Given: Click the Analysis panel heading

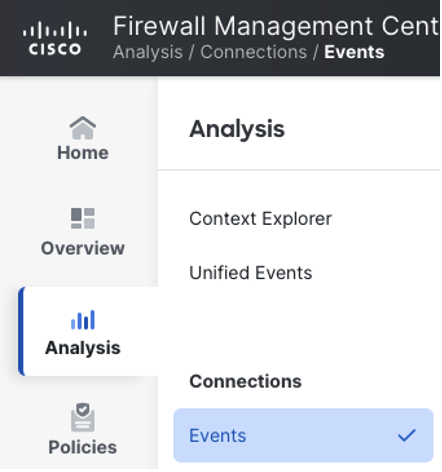Looking at the screenshot, I should 237,129.
